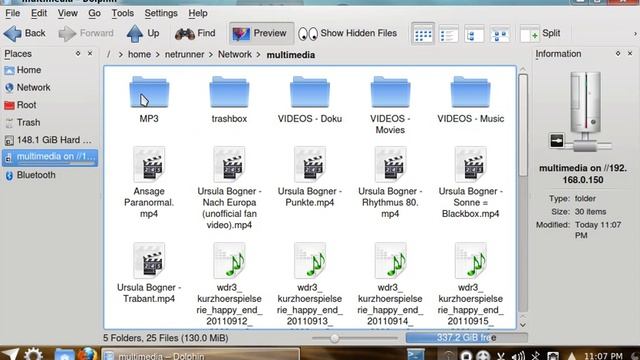Select the VIDEOS - Doku folder

[x=310, y=100]
